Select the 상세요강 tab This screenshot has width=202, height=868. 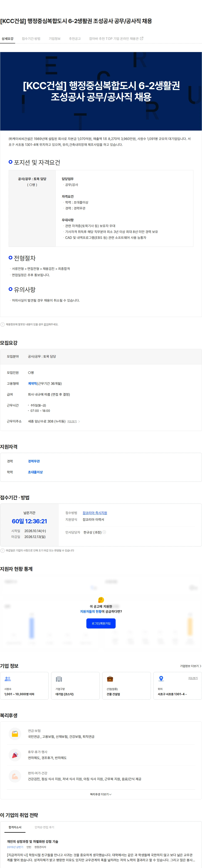click(7, 39)
